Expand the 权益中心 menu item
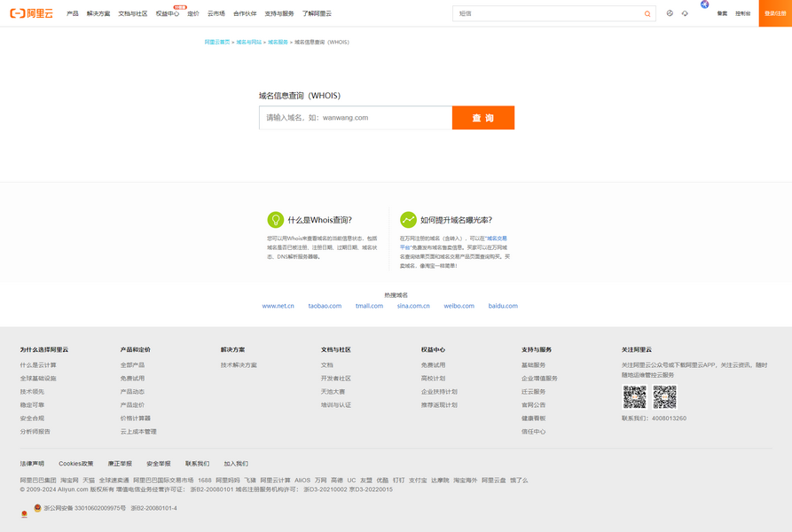The height and width of the screenshot is (532, 792). (x=167, y=14)
